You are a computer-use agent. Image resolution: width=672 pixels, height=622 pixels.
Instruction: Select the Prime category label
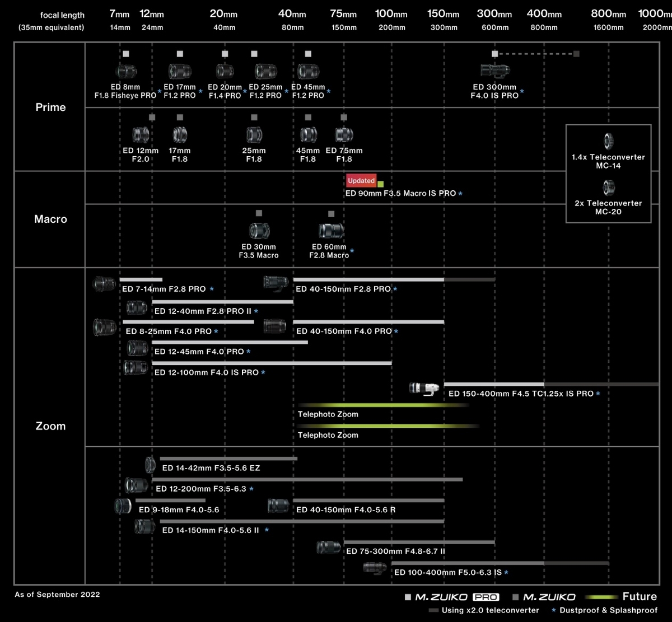[50, 107]
